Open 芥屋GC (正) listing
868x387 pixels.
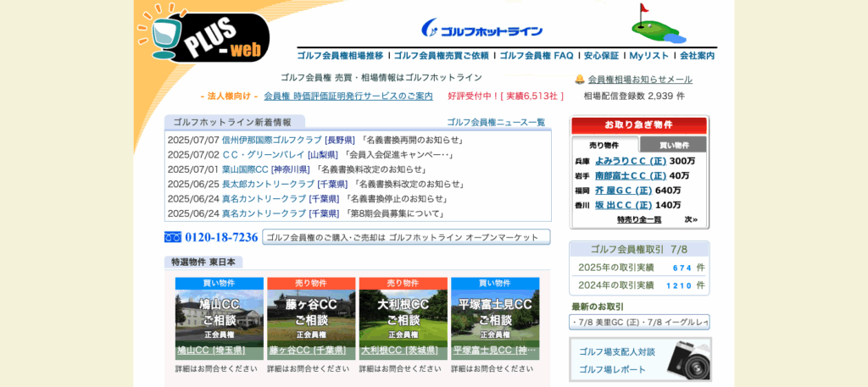point(624,191)
